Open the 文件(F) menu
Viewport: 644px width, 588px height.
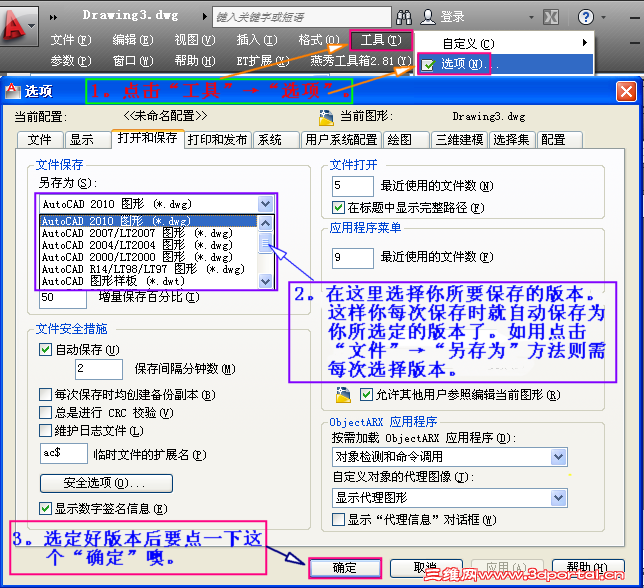click(x=71, y=40)
